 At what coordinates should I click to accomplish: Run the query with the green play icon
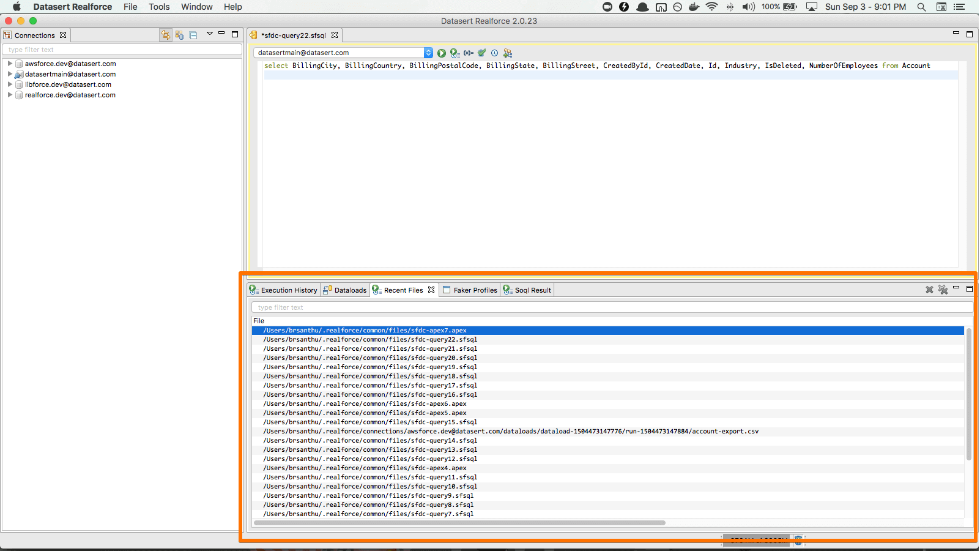click(442, 53)
